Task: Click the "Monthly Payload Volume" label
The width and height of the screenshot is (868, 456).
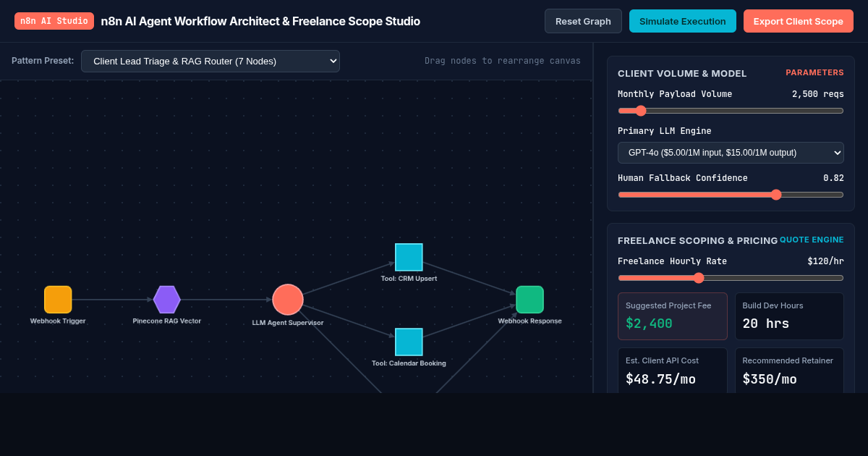Action: pos(675,94)
